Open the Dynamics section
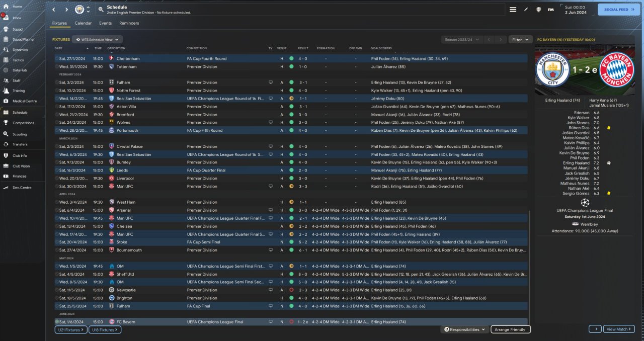Screen dimensions: 644x341 tap(22, 50)
